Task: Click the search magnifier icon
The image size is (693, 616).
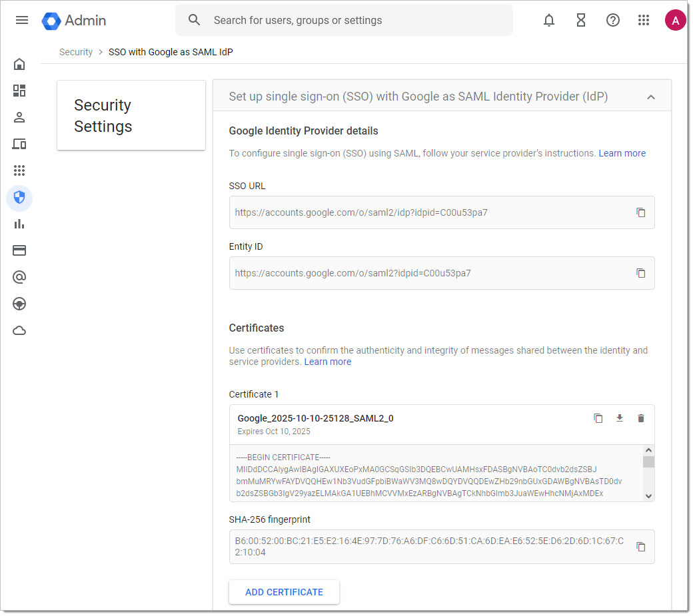Action: click(x=194, y=20)
